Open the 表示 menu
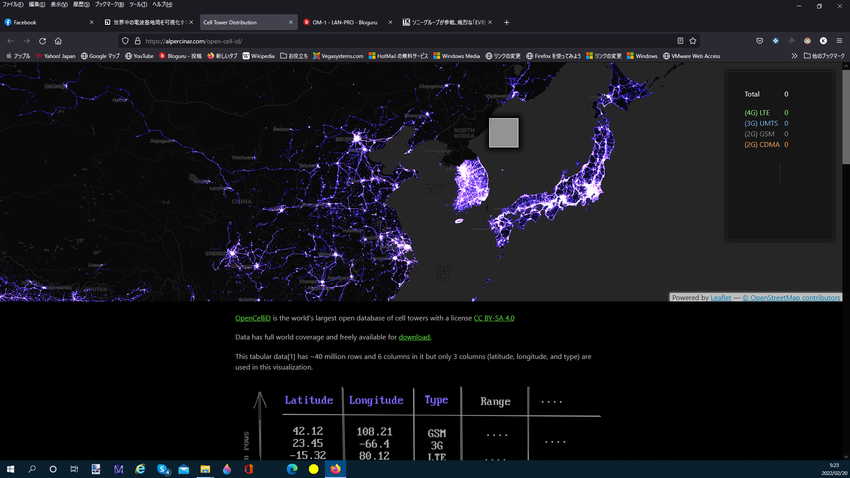The width and height of the screenshot is (850, 478). click(59, 4)
